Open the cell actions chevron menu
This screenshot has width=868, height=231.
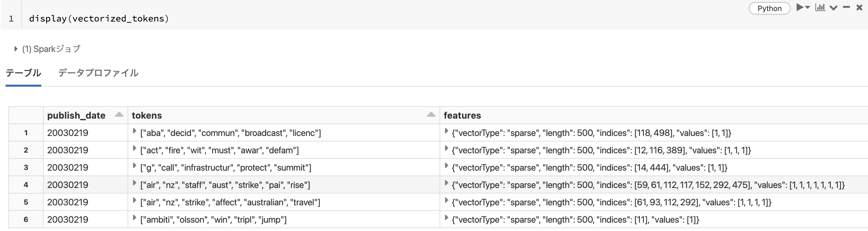[834, 8]
